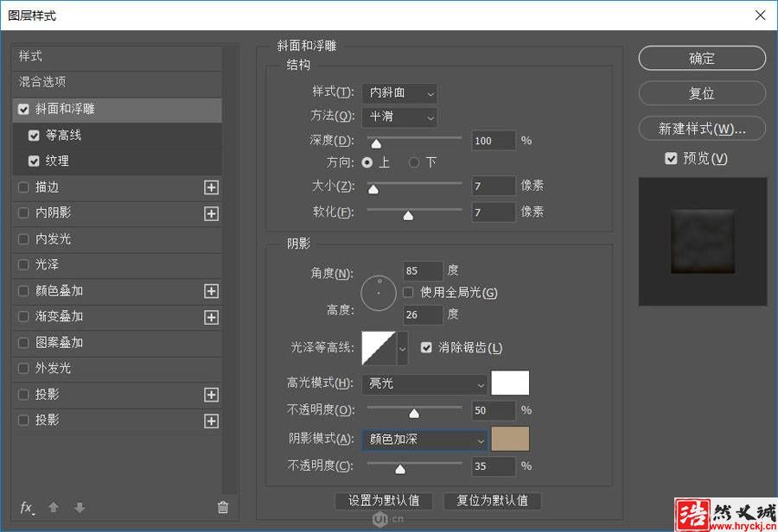Viewport: 778px width, 532px height.
Task: Delete effect with the trash icon
Action: pos(223,507)
